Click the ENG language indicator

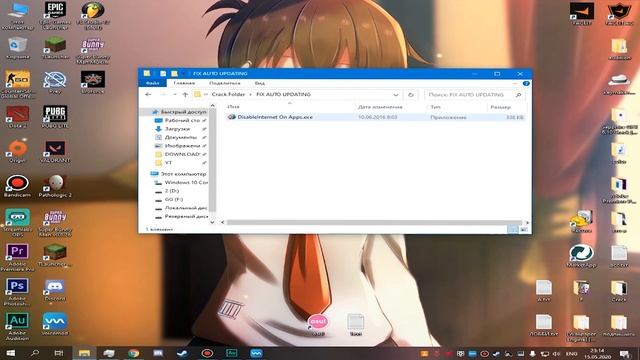(x=571, y=354)
